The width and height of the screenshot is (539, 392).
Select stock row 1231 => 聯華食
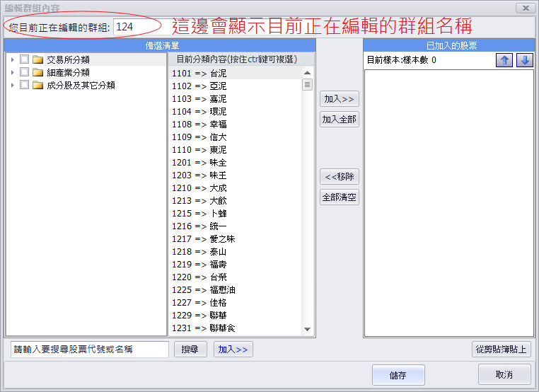click(x=236, y=328)
